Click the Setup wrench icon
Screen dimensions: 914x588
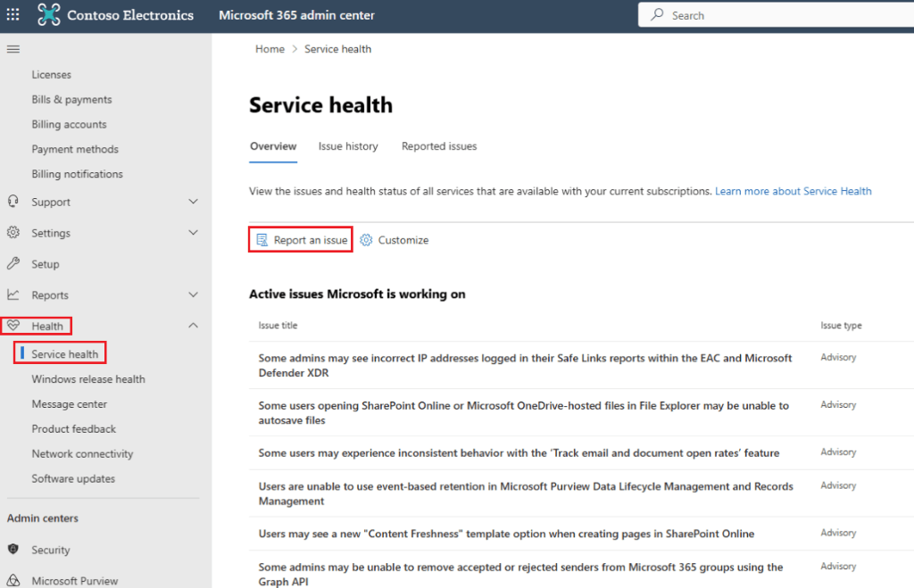pyautogui.click(x=13, y=263)
